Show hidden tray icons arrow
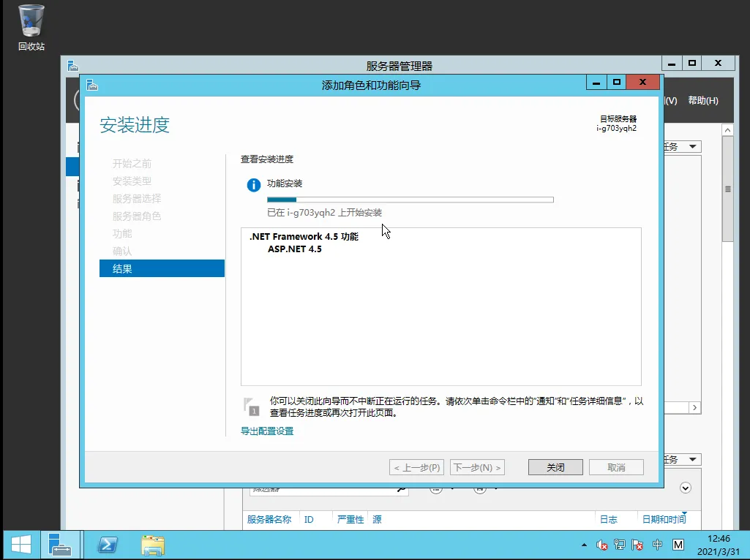Viewport: 750px width, 560px height. pos(584,545)
